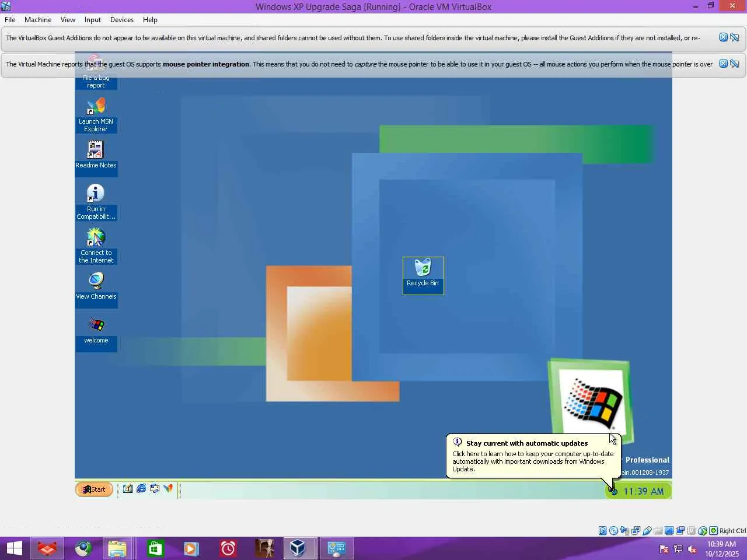Open the Help menu

pyautogui.click(x=150, y=19)
